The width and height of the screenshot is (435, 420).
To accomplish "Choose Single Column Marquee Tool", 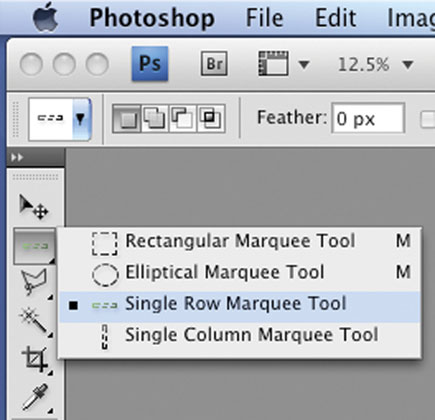I will [239, 336].
